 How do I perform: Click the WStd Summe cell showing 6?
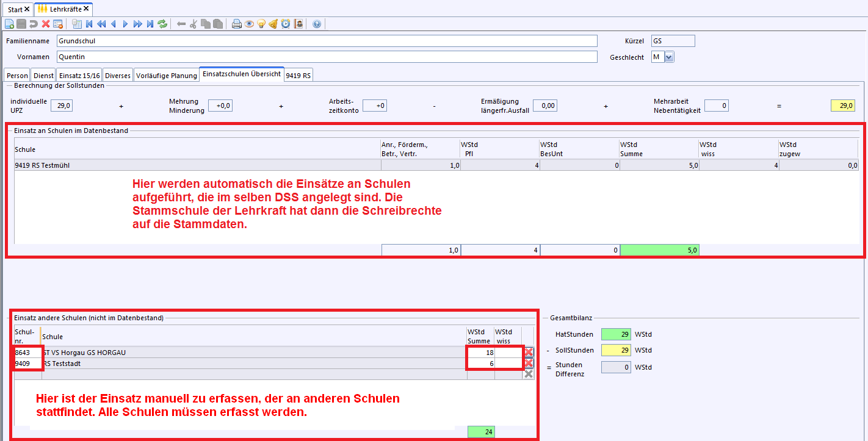pyautogui.click(x=480, y=364)
